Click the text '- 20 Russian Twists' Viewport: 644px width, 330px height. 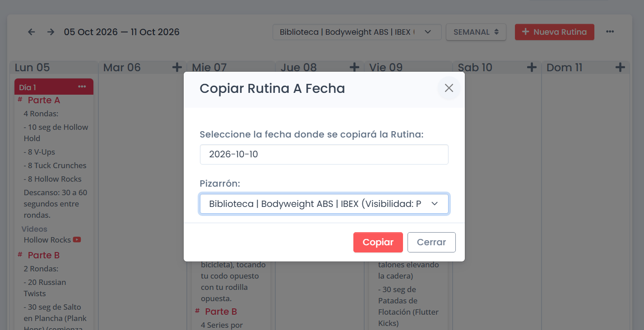point(45,288)
